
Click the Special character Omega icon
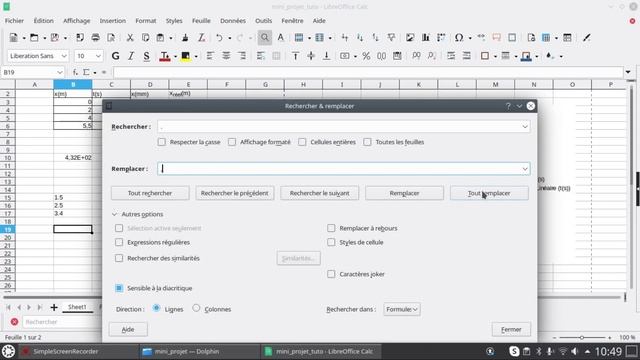[459, 38]
